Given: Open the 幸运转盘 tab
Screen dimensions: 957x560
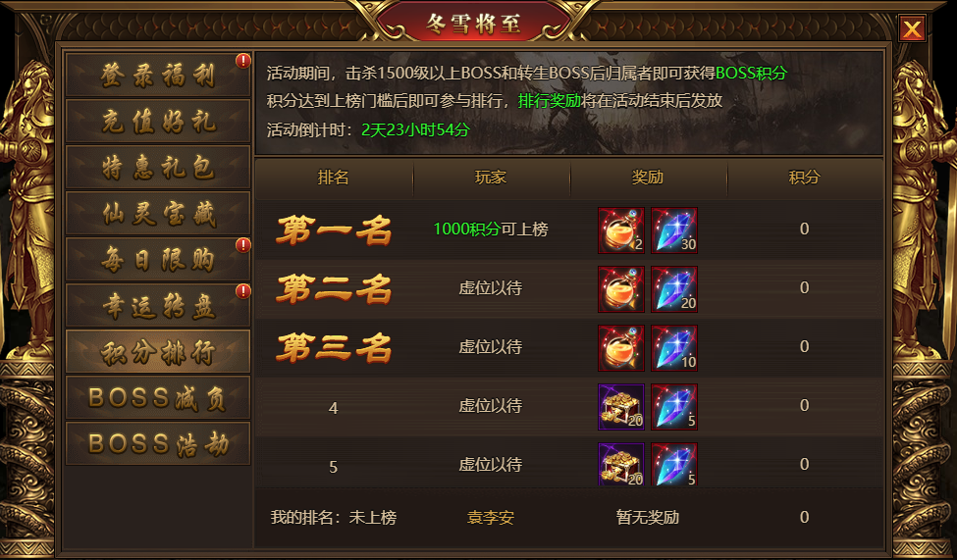Looking at the screenshot, I should click(x=158, y=306).
